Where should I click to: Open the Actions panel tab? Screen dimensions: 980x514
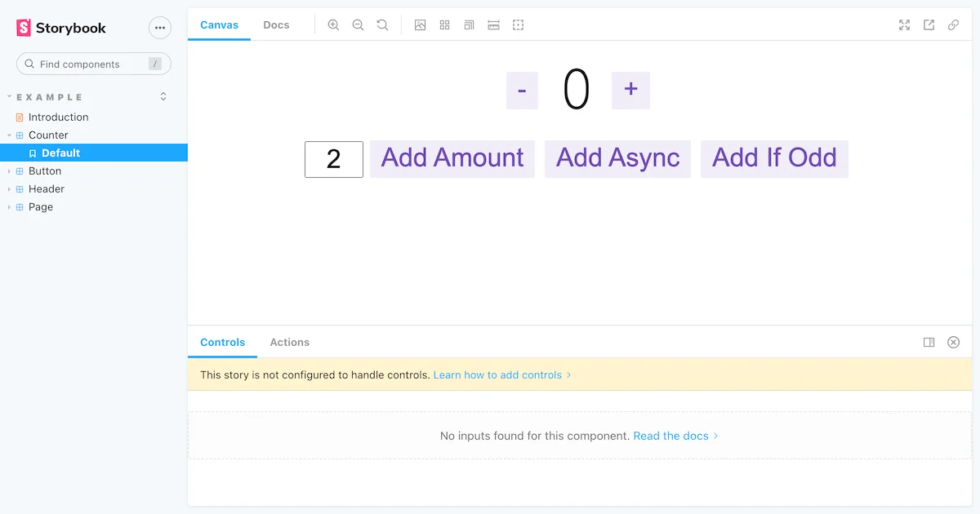coord(289,342)
